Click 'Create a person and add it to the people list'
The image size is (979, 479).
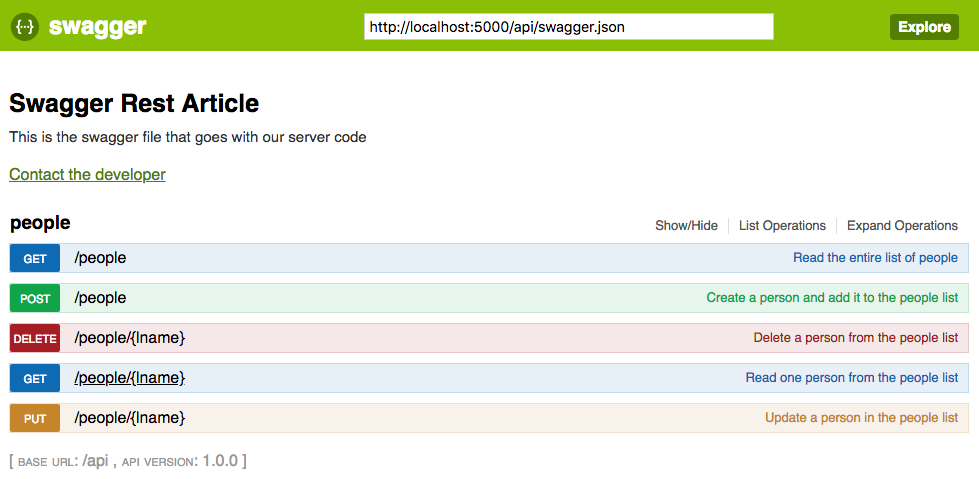click(832, 298)
